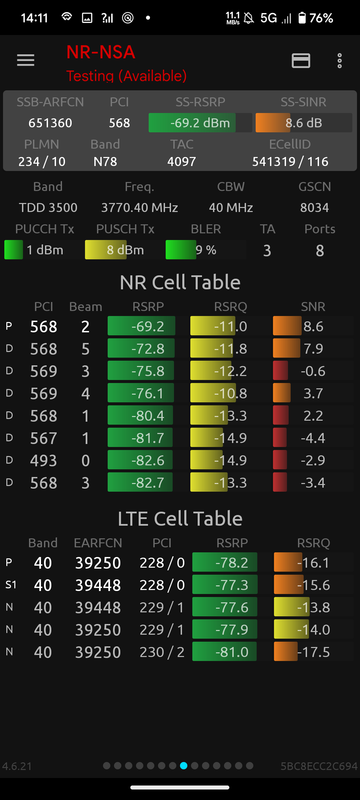Tap the BLER 9 % indicator
This screenshot has width=360, height=800.
205,250
